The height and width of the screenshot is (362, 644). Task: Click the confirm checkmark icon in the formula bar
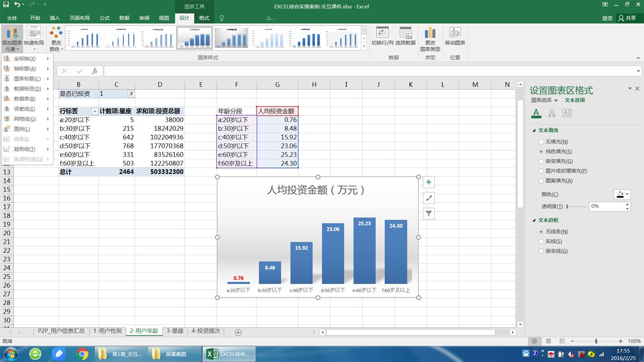tap(79, 71)
